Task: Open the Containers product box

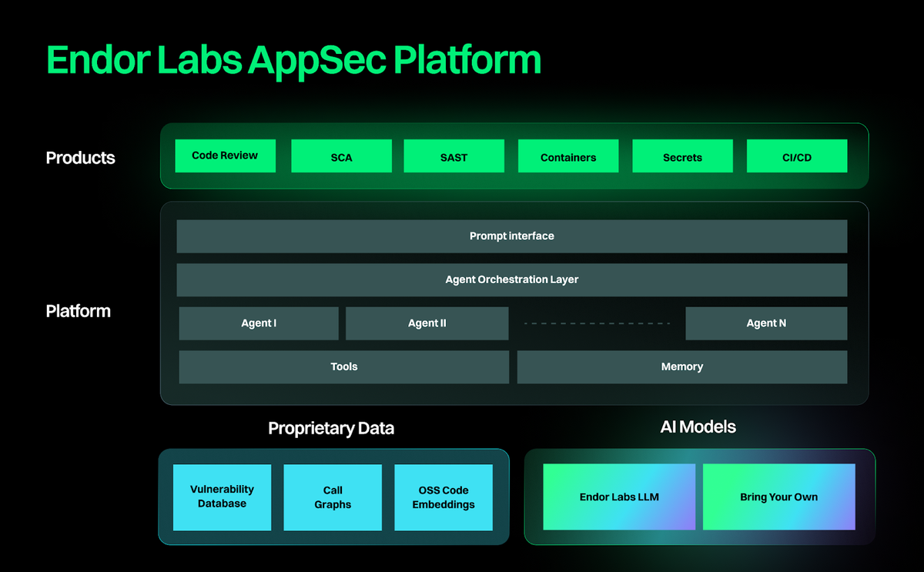Action: [x=568, y=156]
